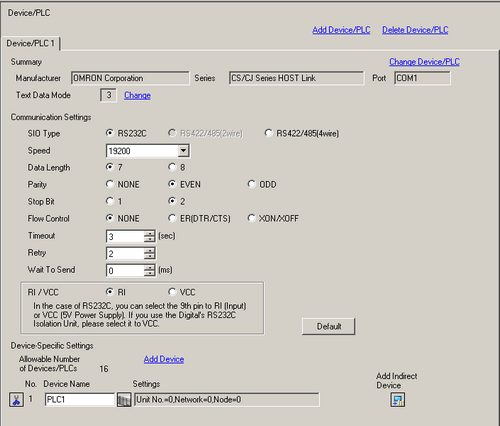The width and height of the screenshot is (500, 426).
Task: Open the Change Device/PLC link
Action: coord(424,62)
